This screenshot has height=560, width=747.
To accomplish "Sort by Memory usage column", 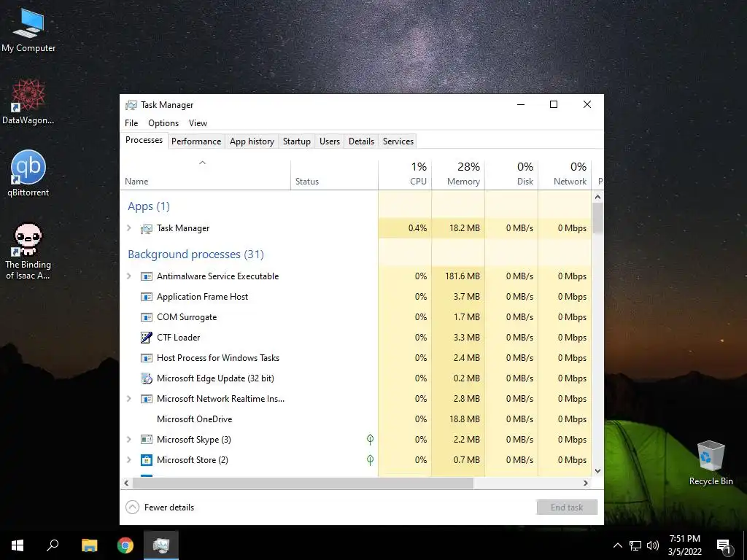I will click(458, 175).
